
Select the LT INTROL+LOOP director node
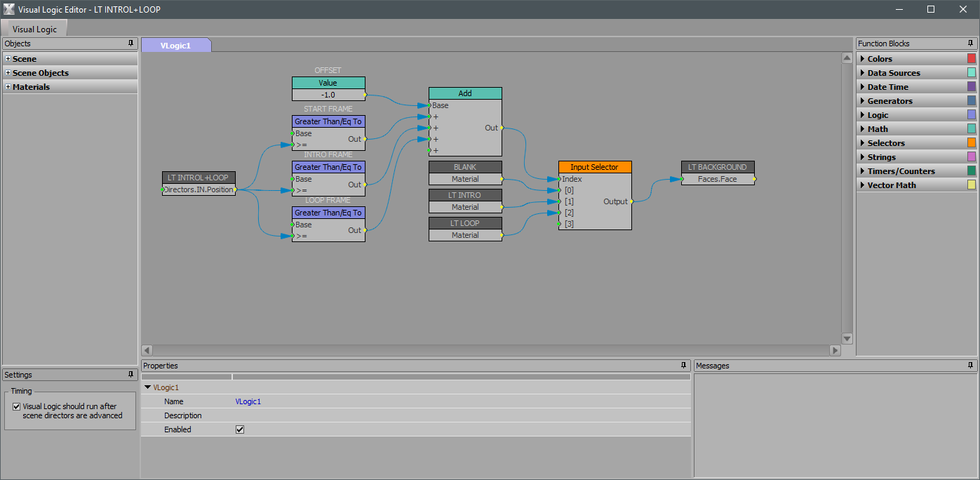[198, 178]
